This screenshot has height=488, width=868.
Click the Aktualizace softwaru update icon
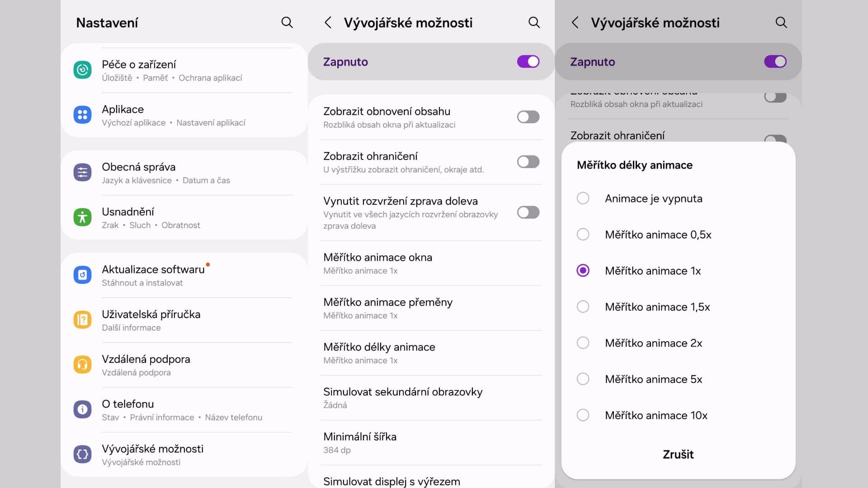point(82,275)
